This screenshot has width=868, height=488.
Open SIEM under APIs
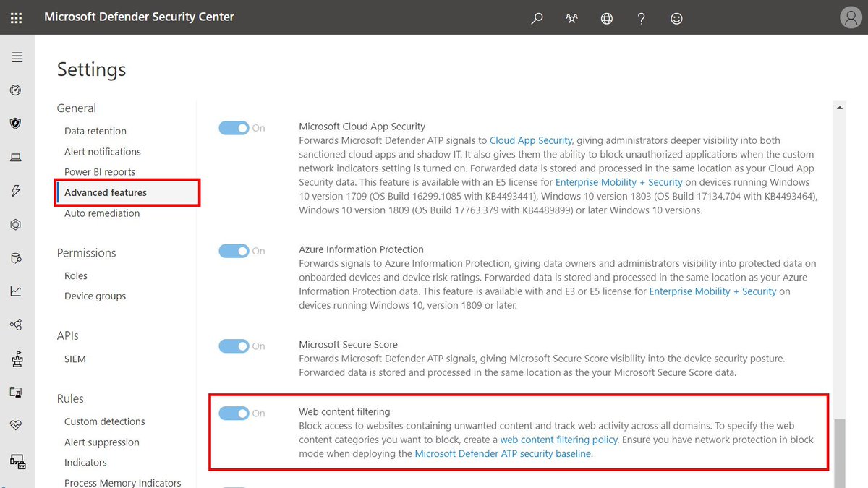75,359
